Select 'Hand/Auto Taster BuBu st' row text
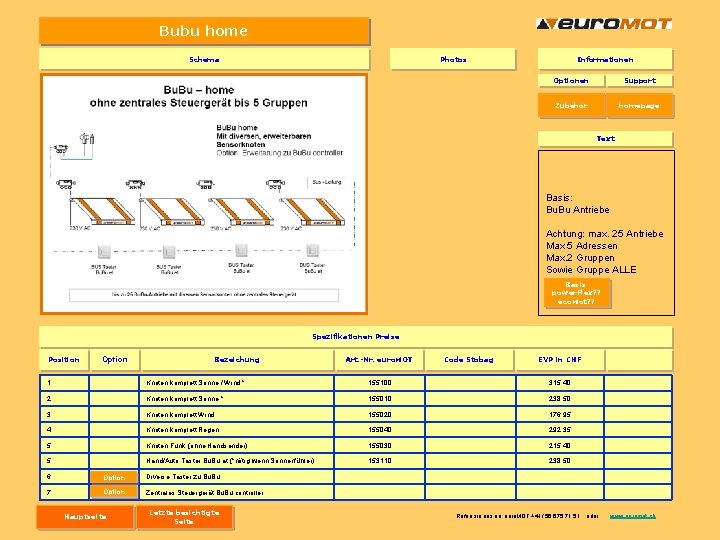 [230, 461]
